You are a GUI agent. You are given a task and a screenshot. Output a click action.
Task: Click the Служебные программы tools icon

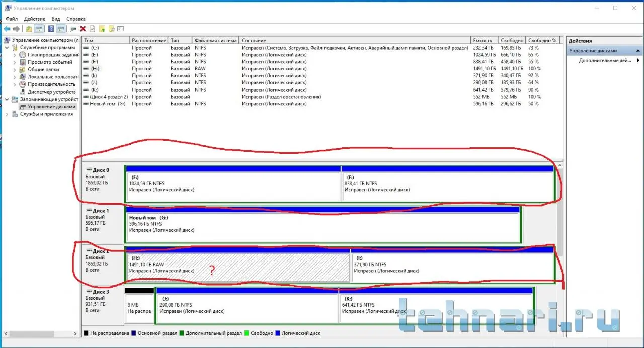point(15,47)
